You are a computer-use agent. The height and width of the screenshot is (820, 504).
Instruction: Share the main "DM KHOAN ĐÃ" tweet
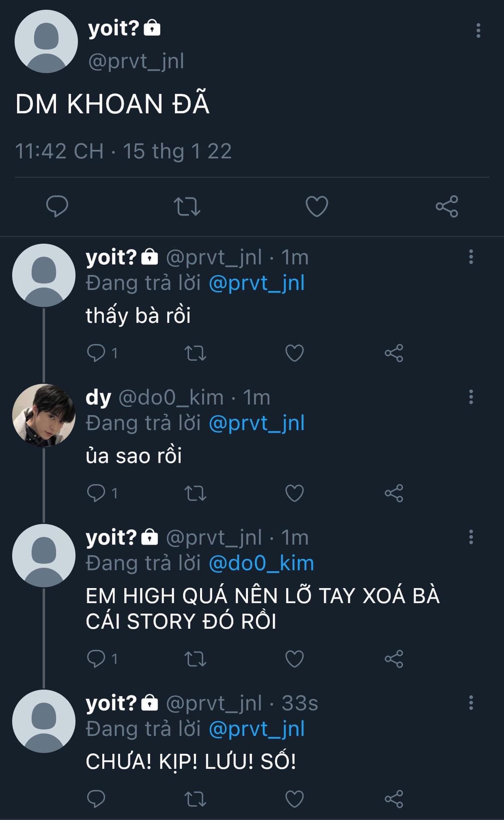point(447,206)
